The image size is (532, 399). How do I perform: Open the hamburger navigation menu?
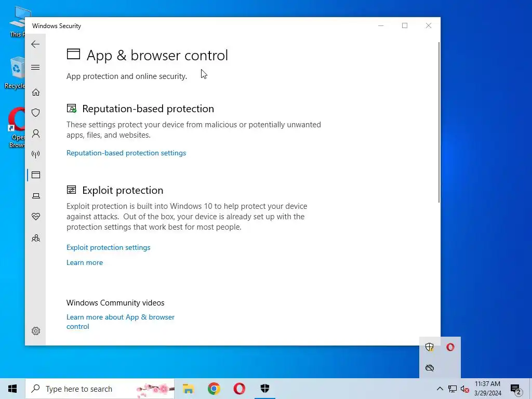coord(35,67)
